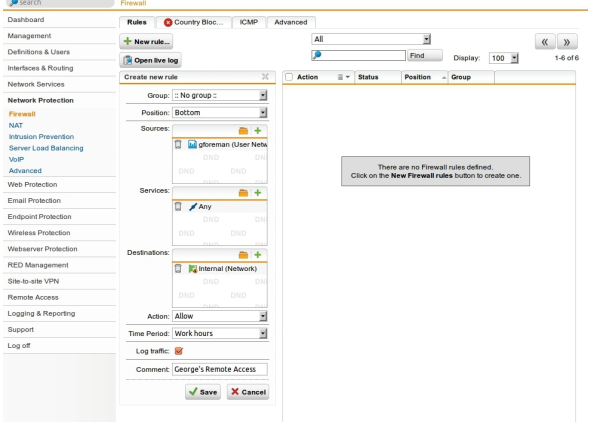Click Log off in sidebar
This screenshot has height=429, width=596.
(x=19, y=345)
